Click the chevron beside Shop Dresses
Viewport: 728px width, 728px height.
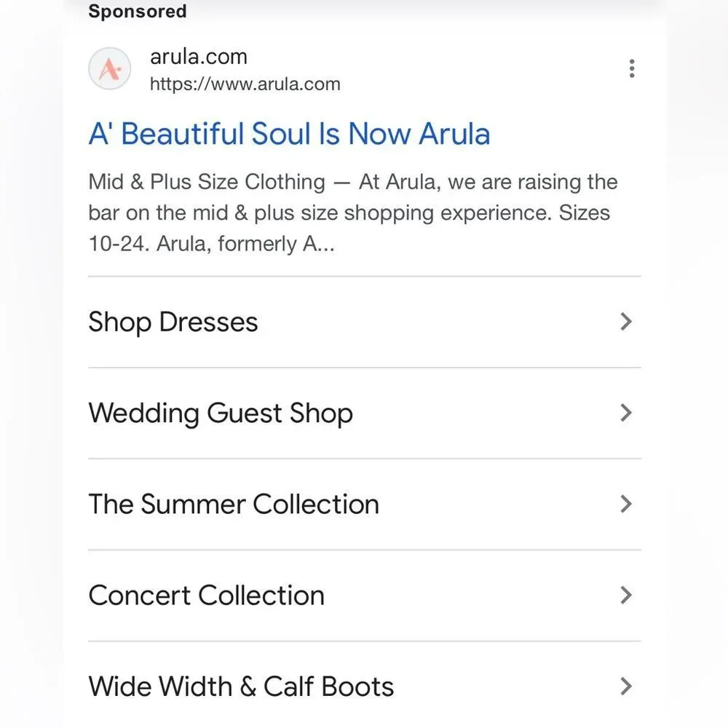(x=625, y=322)
